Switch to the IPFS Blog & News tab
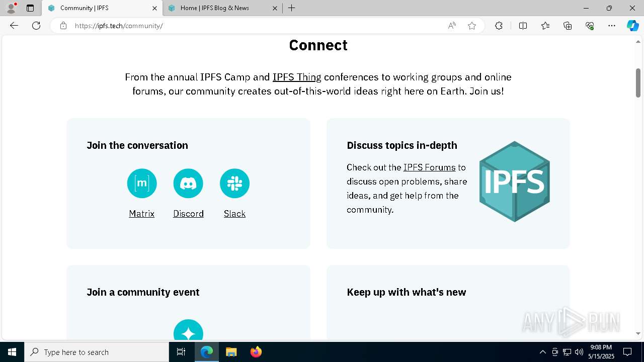The image size is (644, 362). coord(223,8)
